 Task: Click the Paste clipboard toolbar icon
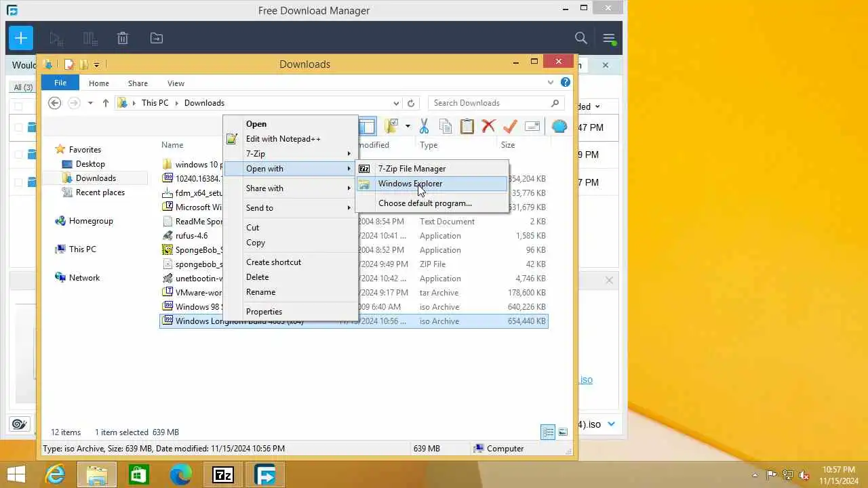(467, 126)
